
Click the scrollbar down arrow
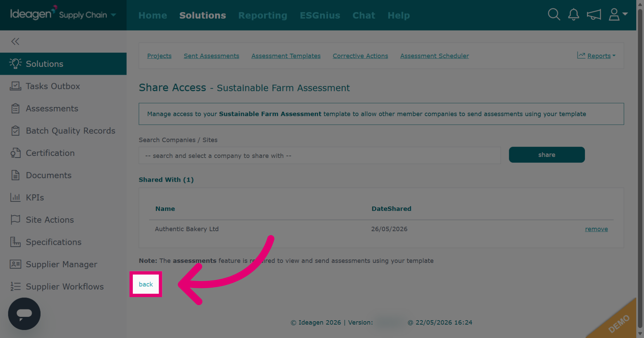tap(640, 334)
